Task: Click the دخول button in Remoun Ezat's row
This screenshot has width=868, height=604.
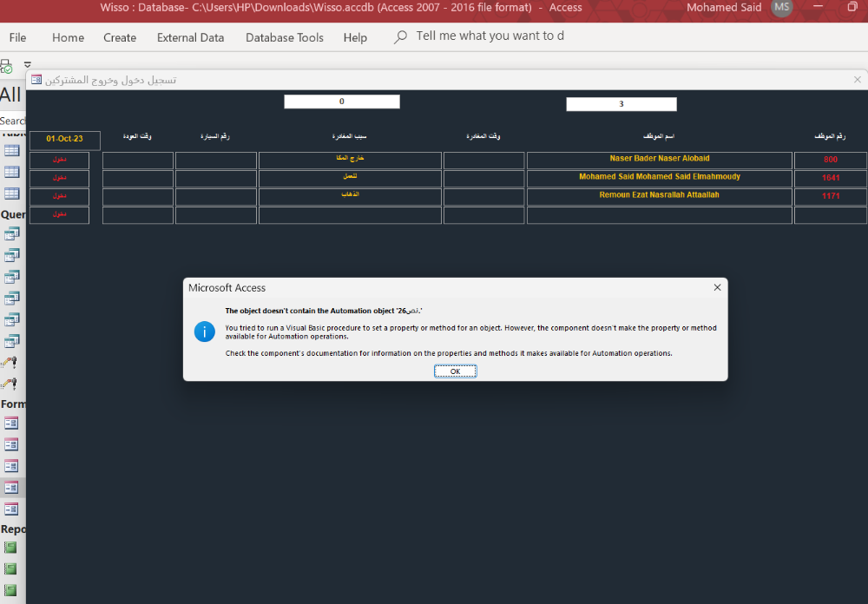Action: coord(59,196)
